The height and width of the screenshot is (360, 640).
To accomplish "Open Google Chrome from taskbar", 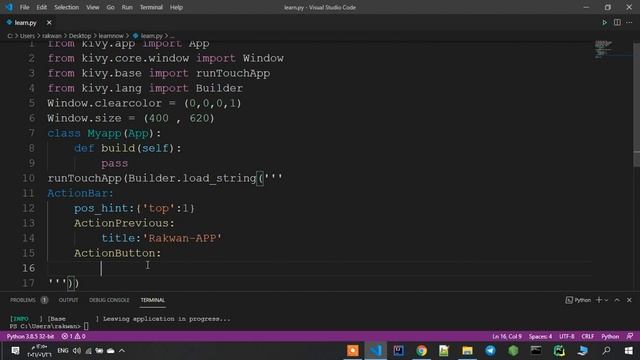I will pos(421,351).
